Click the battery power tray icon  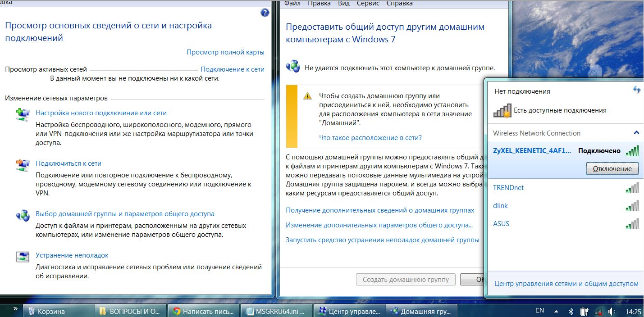coord(584,311)
